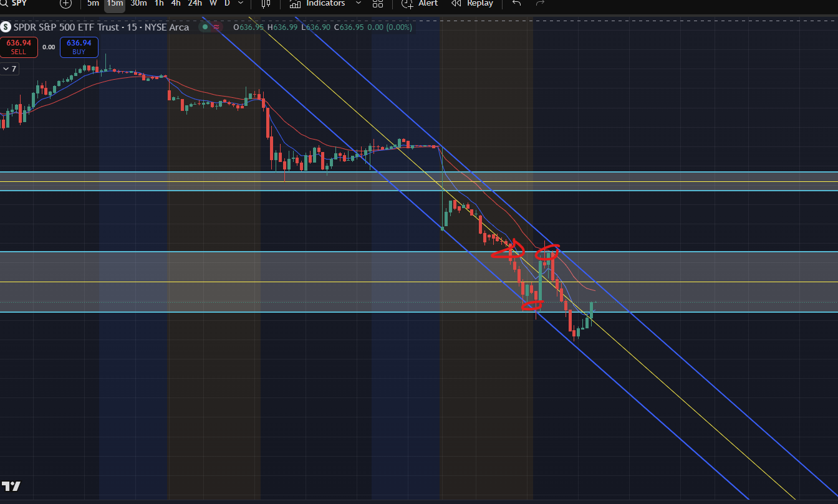This screenshot has height=504, width=838.
Task: Expand the favorite indicators dropdown arrow
Action: click(358, 3)
